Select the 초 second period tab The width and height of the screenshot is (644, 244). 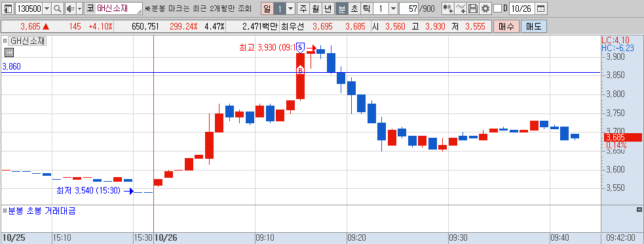pyautogui.click(x=354, y=9)
